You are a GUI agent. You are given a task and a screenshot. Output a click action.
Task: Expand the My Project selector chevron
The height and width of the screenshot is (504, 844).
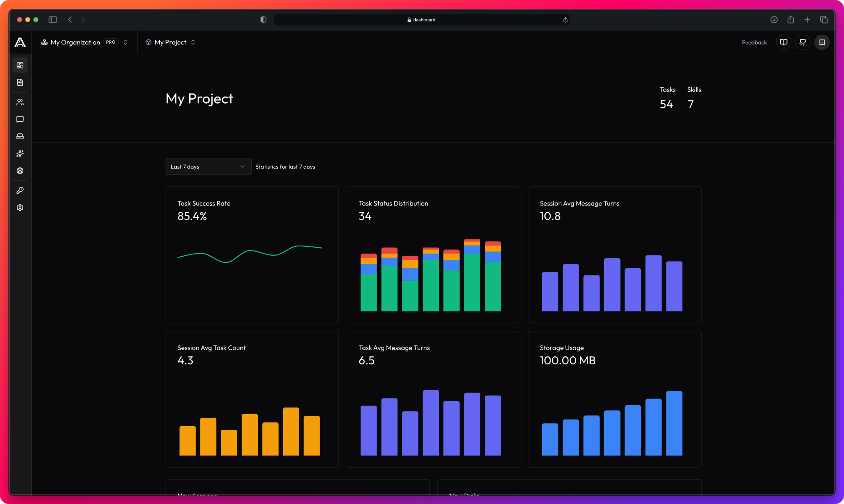tap(193, 42)
